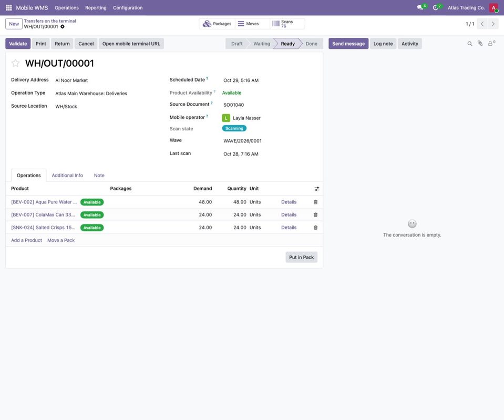Go to next record arrow
Screen dimensions: 504x420
[x=493, y=24]
